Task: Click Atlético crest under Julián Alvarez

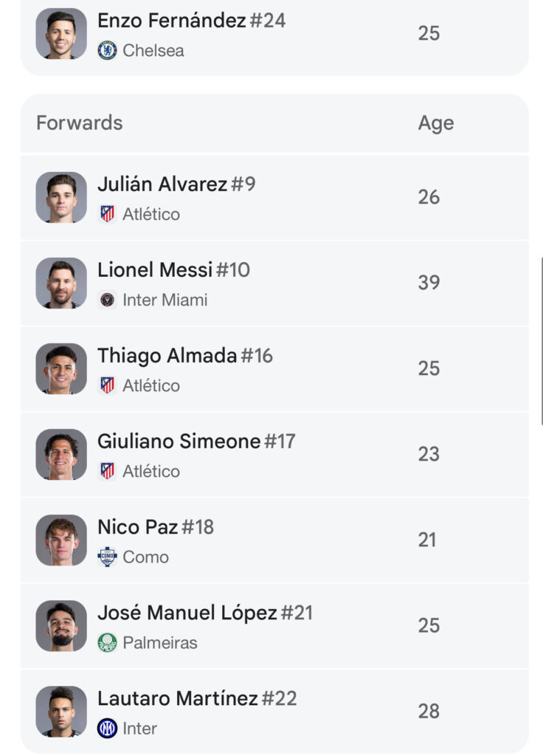Action: point(107,213)
